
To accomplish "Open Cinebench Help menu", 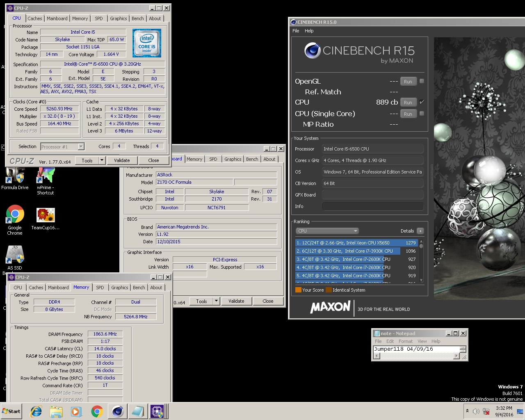I will coord(309,31).
